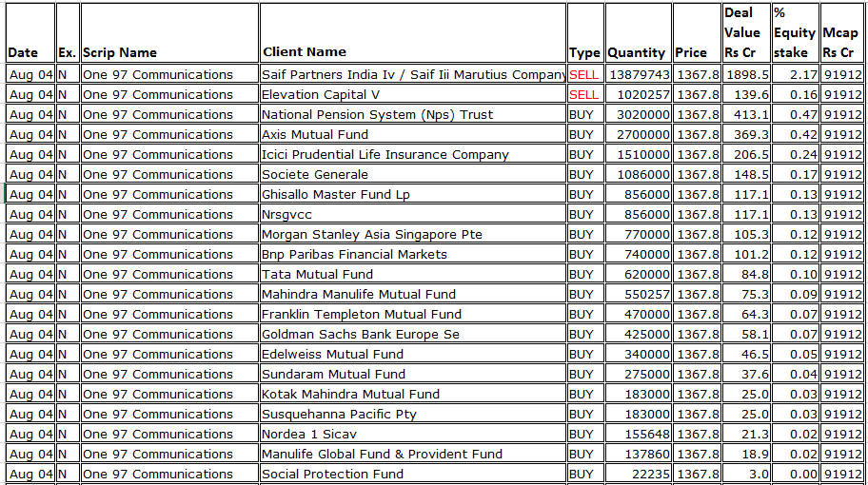Click quantity '1020257' cell
Viewport: 868px width, 485px height.
tap(639, 94)
